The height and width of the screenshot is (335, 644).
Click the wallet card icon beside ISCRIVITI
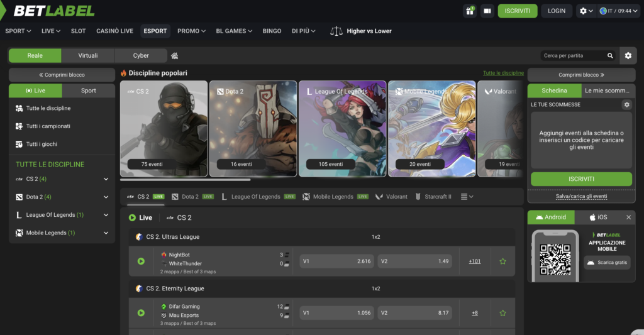click(x=487, y=11)
